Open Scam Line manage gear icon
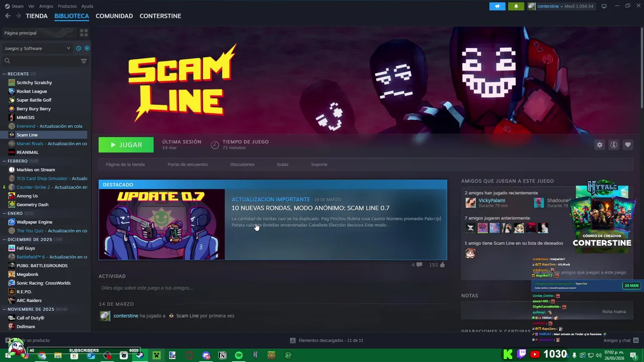Screen dimensions: 644x362 (599, 145)
